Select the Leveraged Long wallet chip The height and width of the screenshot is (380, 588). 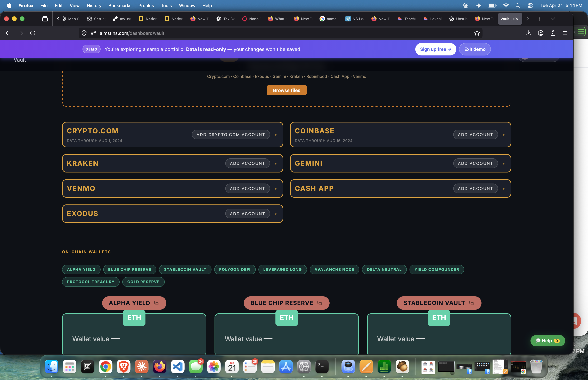(x=282, y=269)
